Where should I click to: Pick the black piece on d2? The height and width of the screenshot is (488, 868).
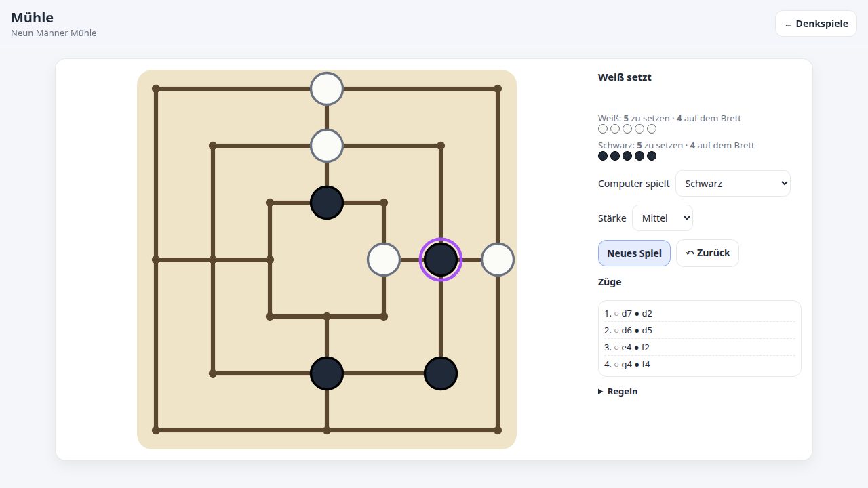coord(327,373)
